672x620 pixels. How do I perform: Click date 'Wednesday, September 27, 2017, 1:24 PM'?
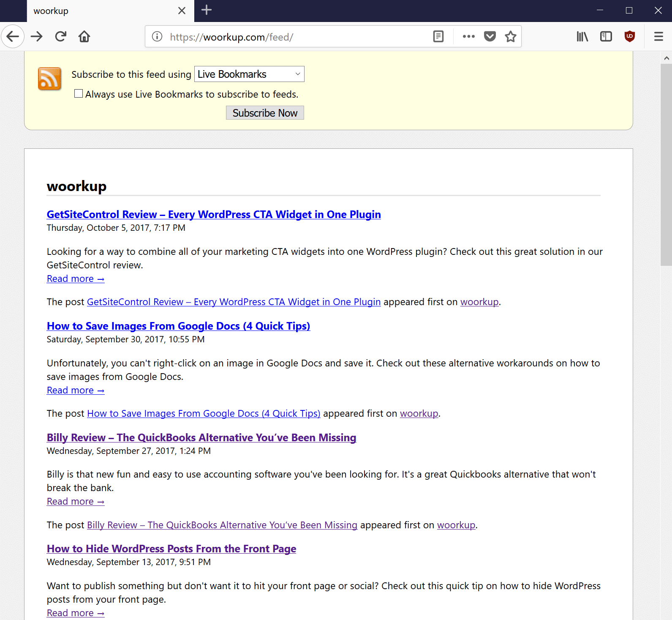click(x=129, y=451)
